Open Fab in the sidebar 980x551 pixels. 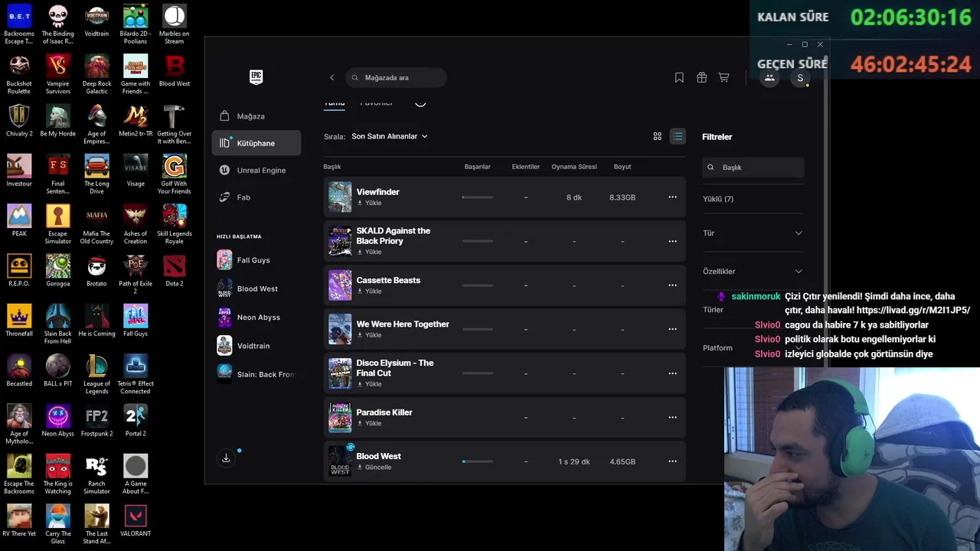pyautogui.click(x=256, y=197)
